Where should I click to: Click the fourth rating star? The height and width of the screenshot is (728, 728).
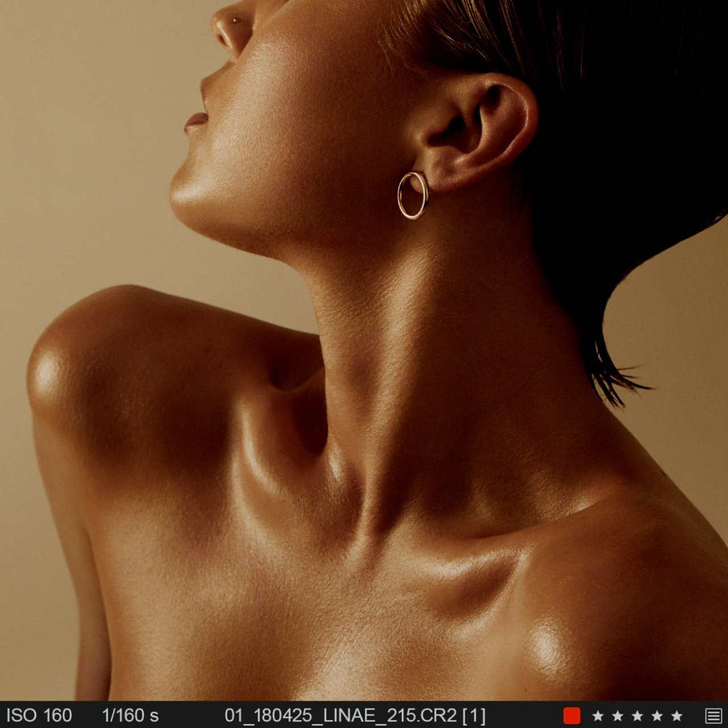click(x=657, y=715)
